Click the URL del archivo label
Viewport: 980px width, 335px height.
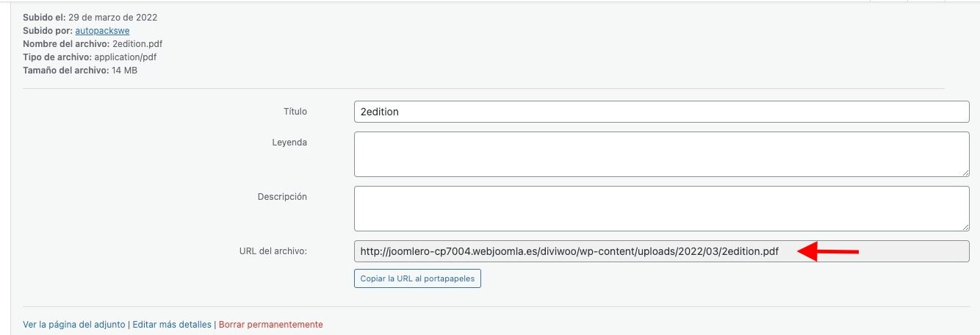(268, 251)
